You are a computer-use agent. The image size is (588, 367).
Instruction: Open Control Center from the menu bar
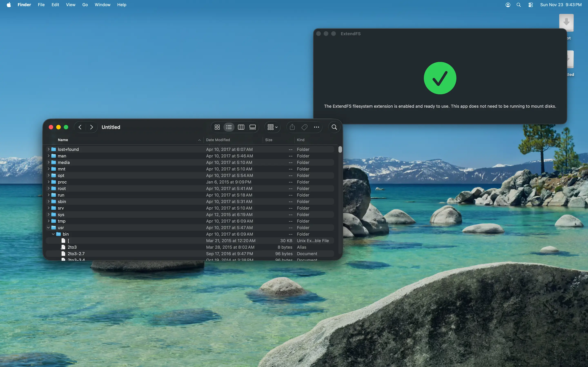[531, 5]
